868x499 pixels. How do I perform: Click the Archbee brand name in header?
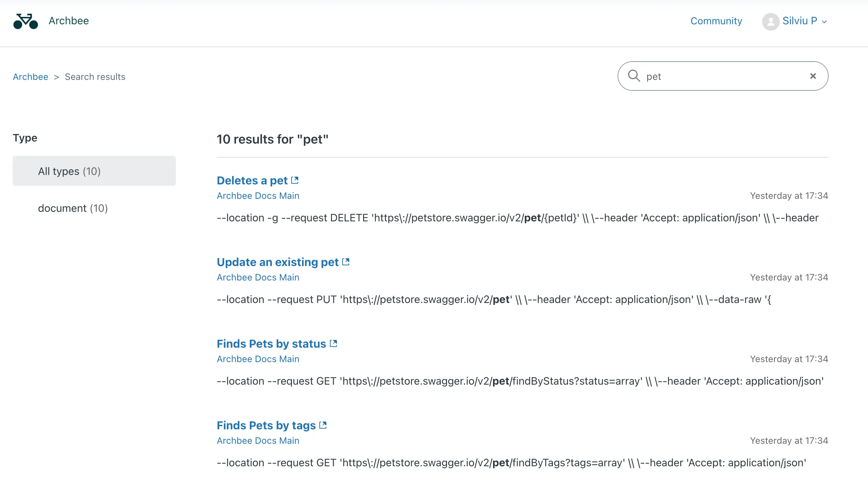tap(69, 21)
